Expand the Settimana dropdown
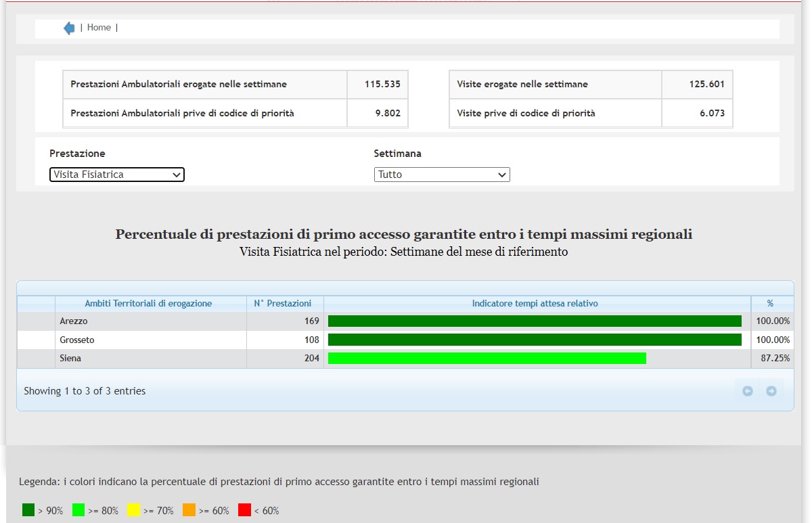This screenshot has height=523, width=812. (x=442, y=175)
